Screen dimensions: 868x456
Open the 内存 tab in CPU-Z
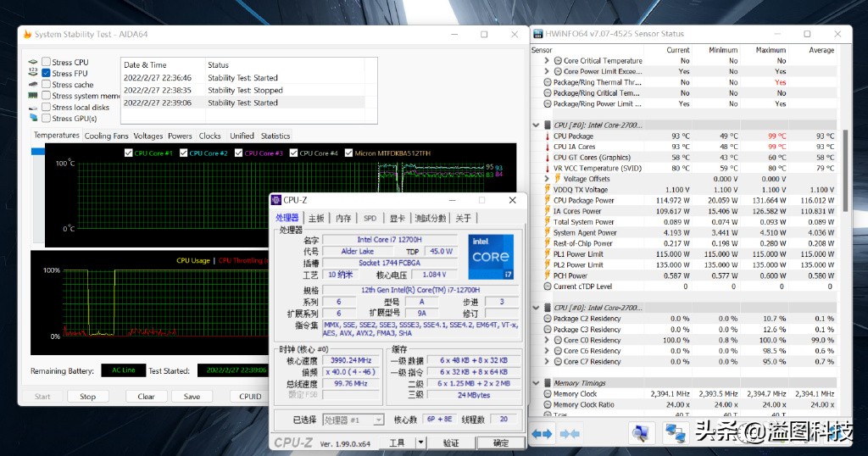click(343, 219)
